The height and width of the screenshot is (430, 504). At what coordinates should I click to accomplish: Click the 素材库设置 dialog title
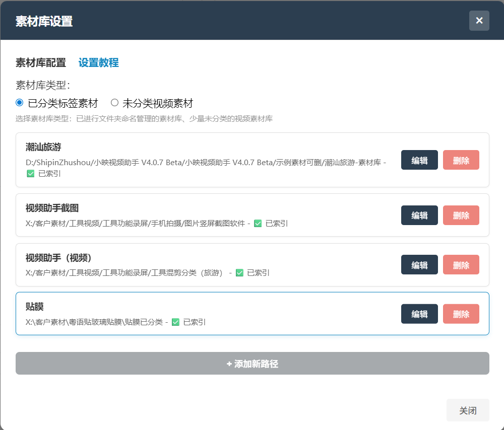pos(44,21)
